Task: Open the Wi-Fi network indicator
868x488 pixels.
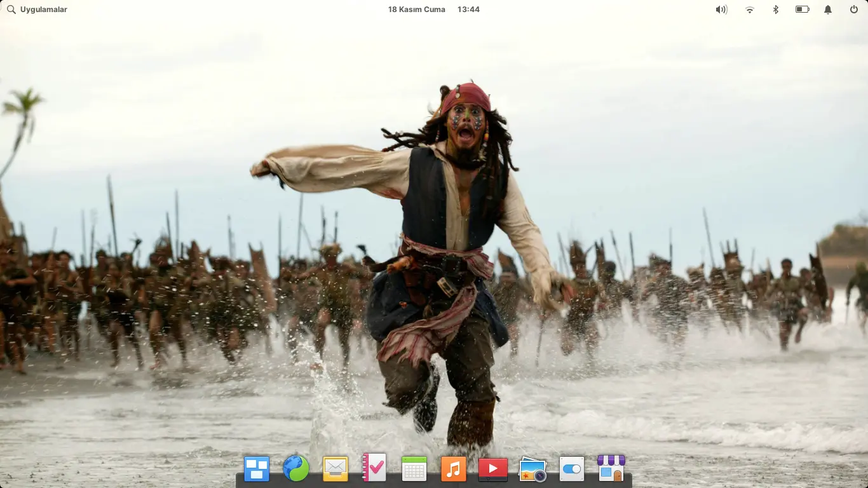Action: (x=750, y=10)
